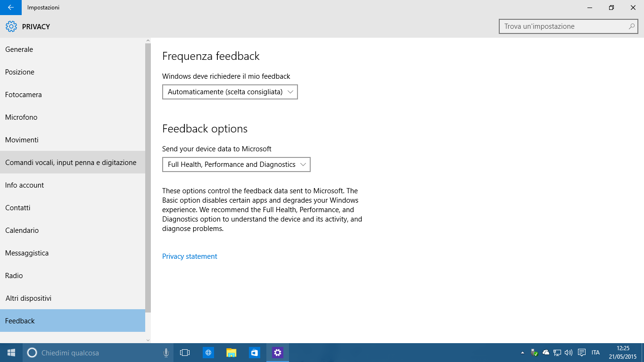The image size is (644, 362).
Task: Click the Cortana circle icon
Action: (x=32, y=353)
